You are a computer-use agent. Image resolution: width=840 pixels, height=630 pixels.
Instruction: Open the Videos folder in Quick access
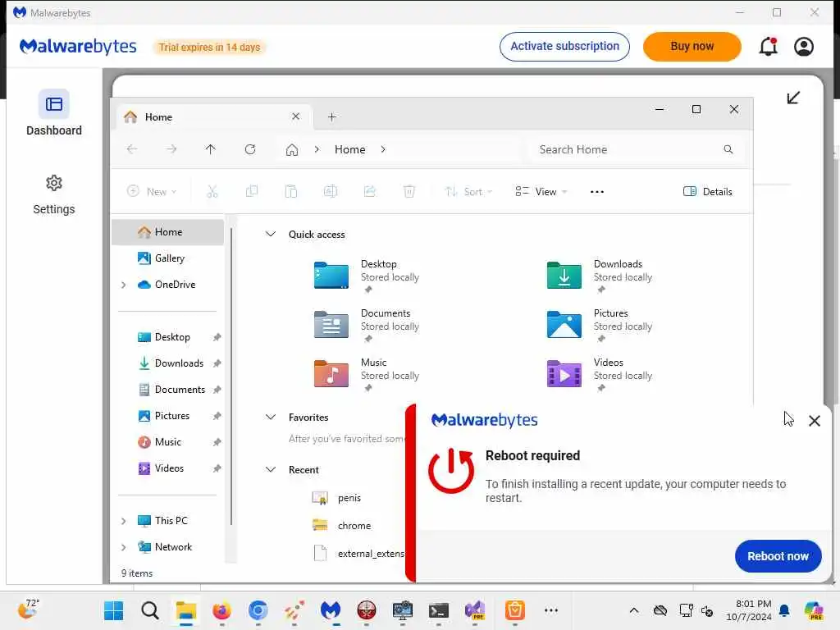(600, 374)
